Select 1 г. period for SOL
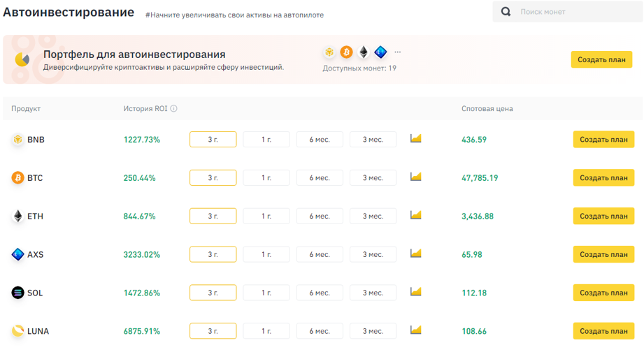This screenshot has height=352, width=644. pos(266,293)
